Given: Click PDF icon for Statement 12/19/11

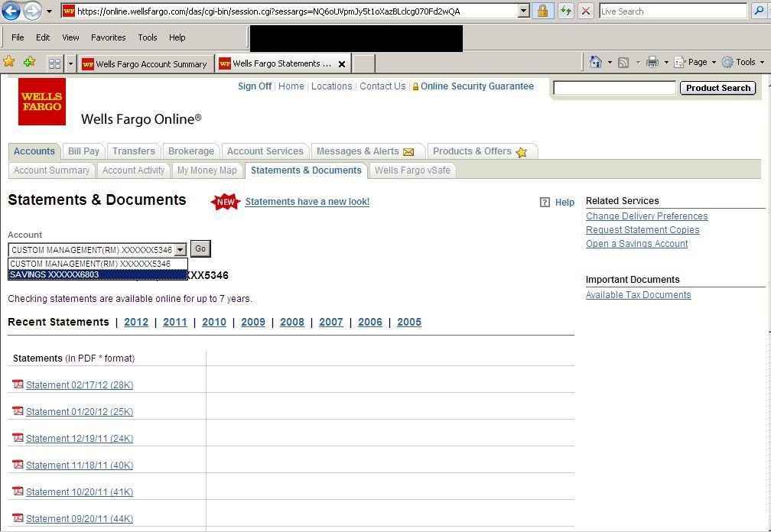Looking at the screenshot, I should tap(18, 437).
